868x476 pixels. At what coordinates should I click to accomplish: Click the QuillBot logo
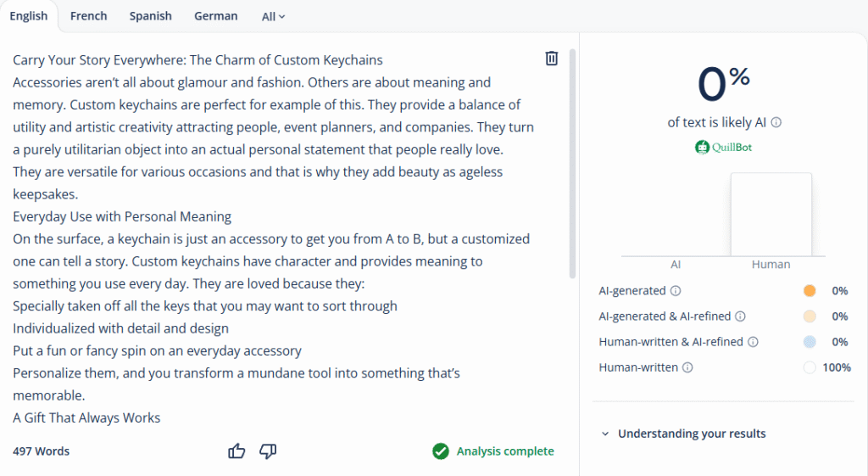click(x=723, y=147)
